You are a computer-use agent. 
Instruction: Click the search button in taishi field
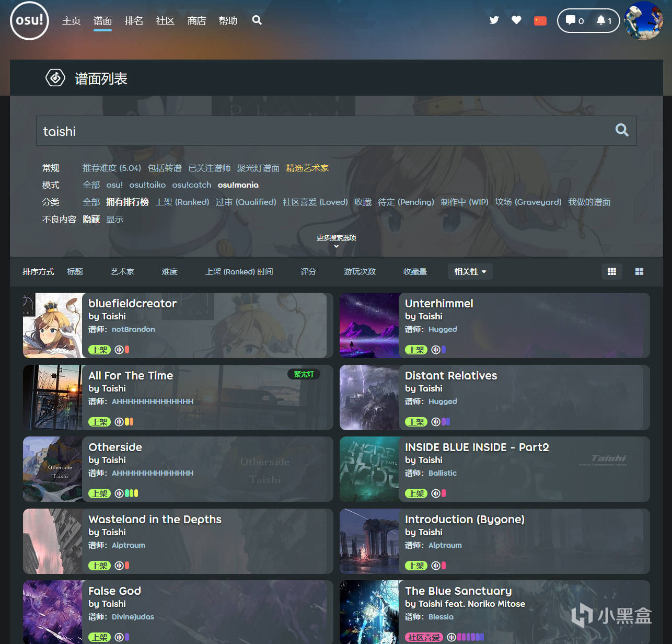(622, 130)
